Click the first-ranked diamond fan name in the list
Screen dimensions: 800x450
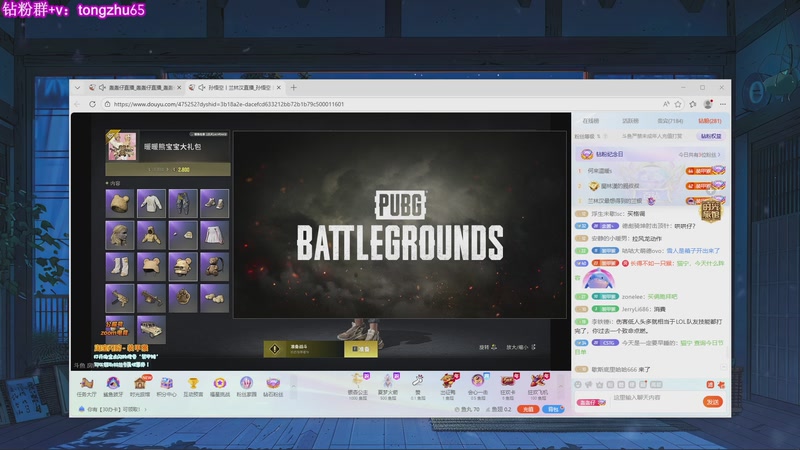[x=599, y=171]
